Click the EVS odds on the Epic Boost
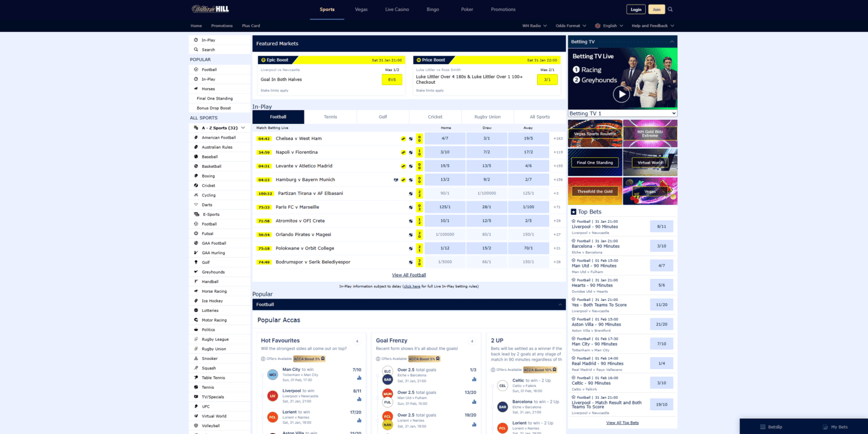868x434 pixels. point(392,79)
